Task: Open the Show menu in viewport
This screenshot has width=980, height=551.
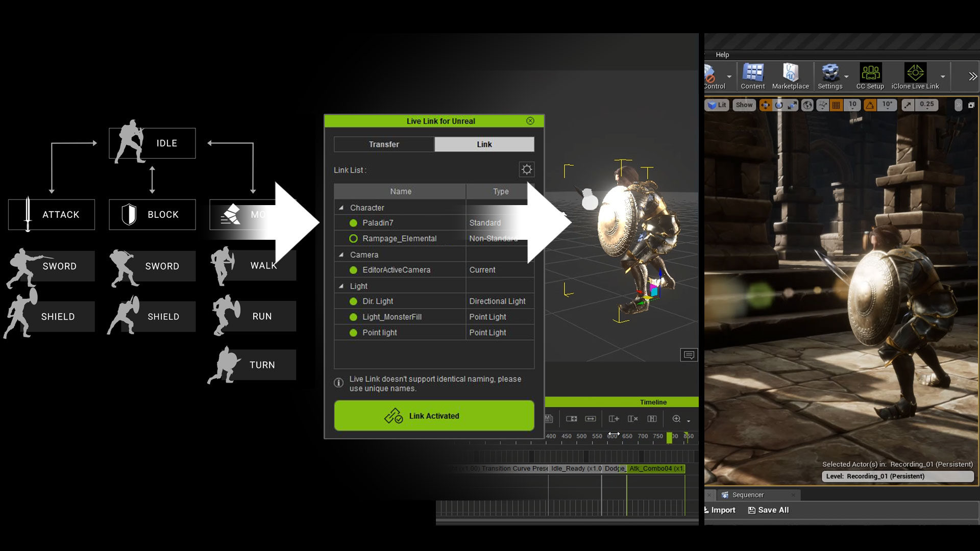Action: [744, 105]
